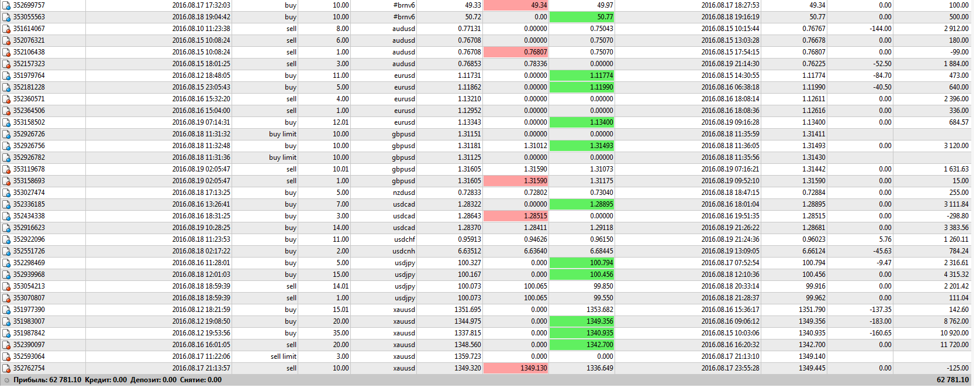Screen dimensions: 980x391
Task: Click the order icon beside 351614067
Action: click(6, 29)
